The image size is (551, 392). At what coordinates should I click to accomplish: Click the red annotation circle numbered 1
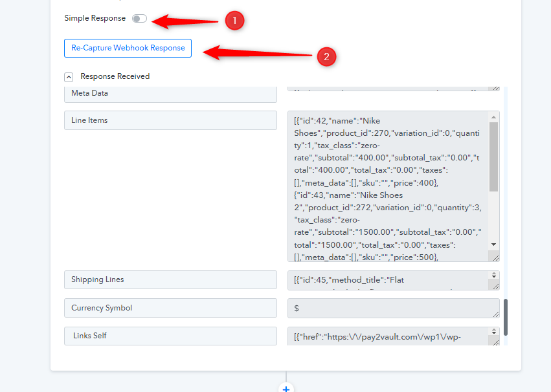point(234,21)
